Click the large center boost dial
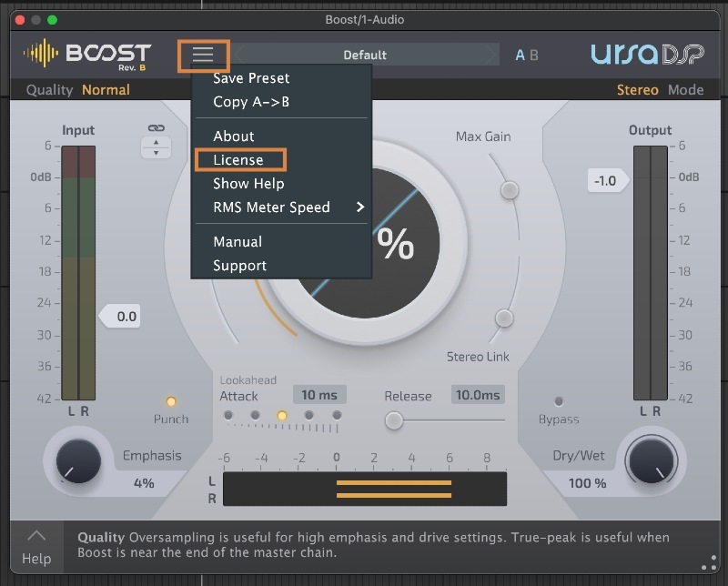Image resolution: width=728 pixels, height=586 pixels. 366,242
